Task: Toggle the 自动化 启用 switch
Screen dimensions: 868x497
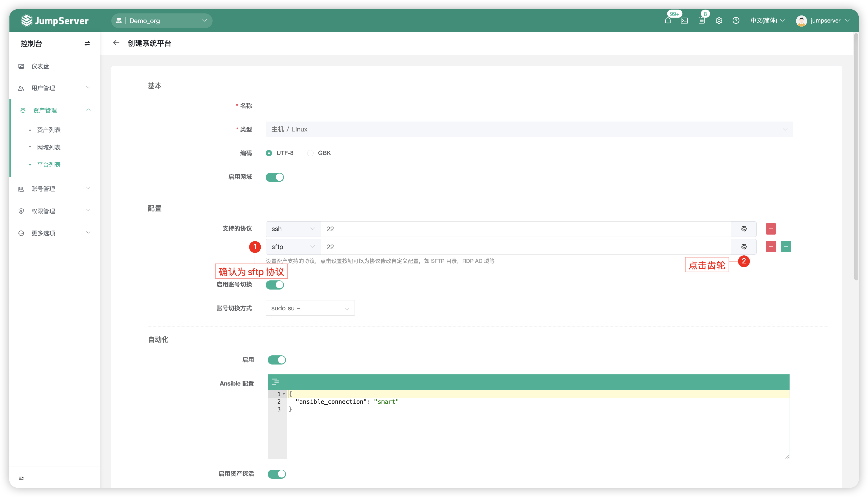Action: (277, 360)
